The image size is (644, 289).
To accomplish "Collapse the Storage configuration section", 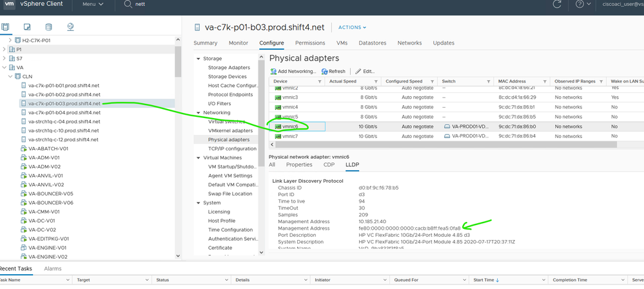I will click(199, 59).
